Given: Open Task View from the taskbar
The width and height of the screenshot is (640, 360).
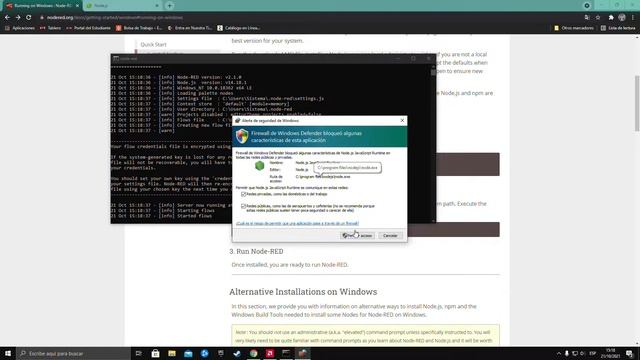Looking at the screenshot, I should [138, 353].
